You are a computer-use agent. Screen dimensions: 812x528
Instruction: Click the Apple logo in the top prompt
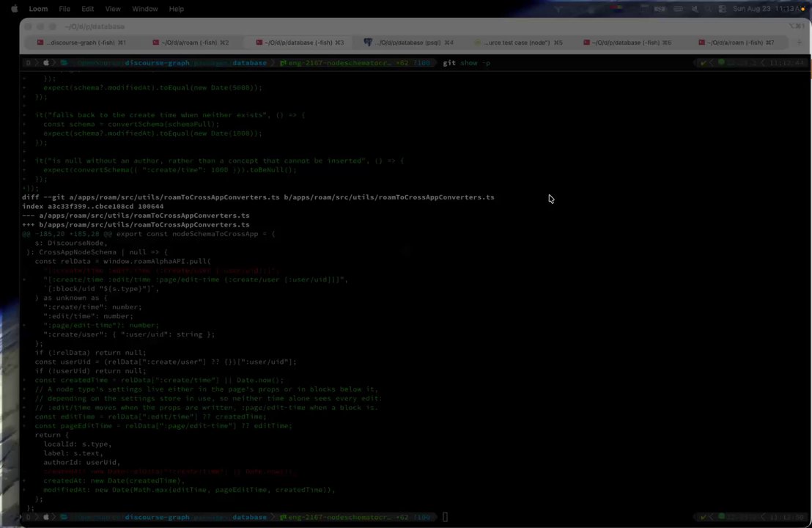point(46,62)
